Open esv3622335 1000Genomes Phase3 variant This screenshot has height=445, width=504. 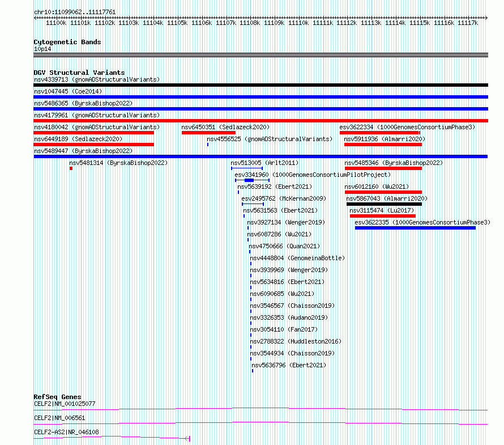[422, 222]
